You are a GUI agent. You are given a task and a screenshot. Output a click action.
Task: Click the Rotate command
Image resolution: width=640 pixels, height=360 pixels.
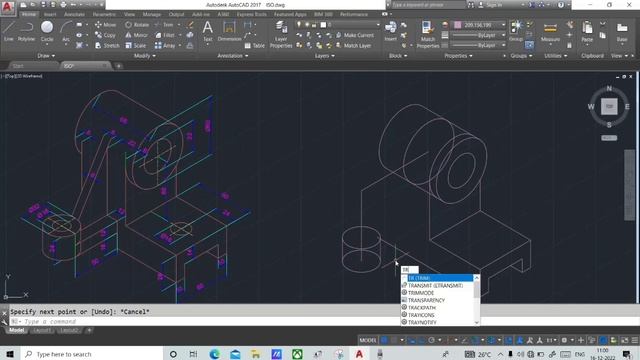click(137, 24)
